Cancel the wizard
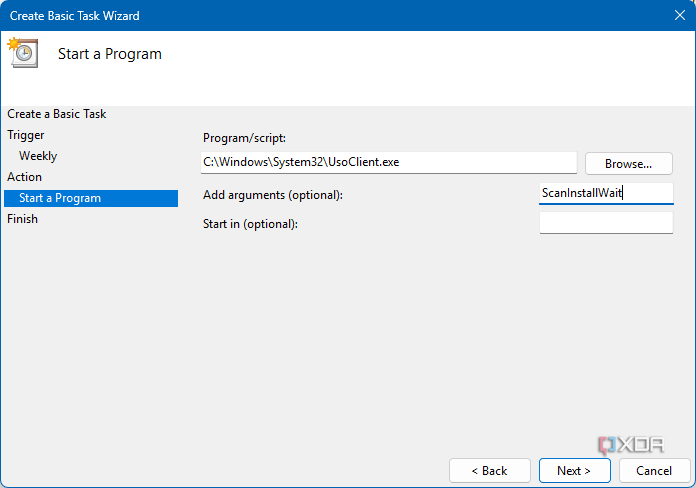Screen dimensions: 696x488 coord(654,470)
